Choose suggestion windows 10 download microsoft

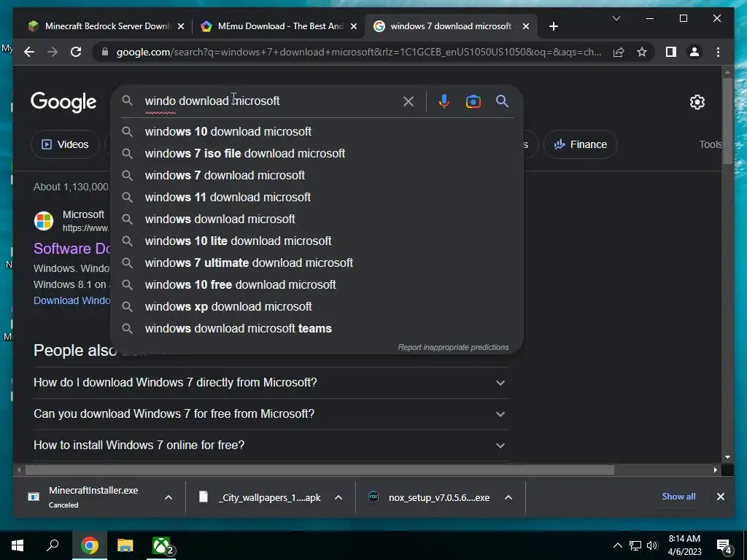tap(317, 131)
